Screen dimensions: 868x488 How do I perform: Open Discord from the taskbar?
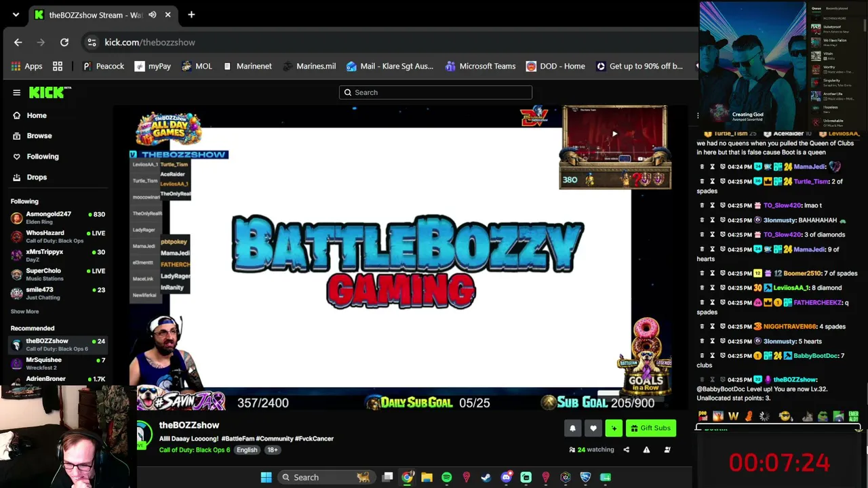point(506,477)
